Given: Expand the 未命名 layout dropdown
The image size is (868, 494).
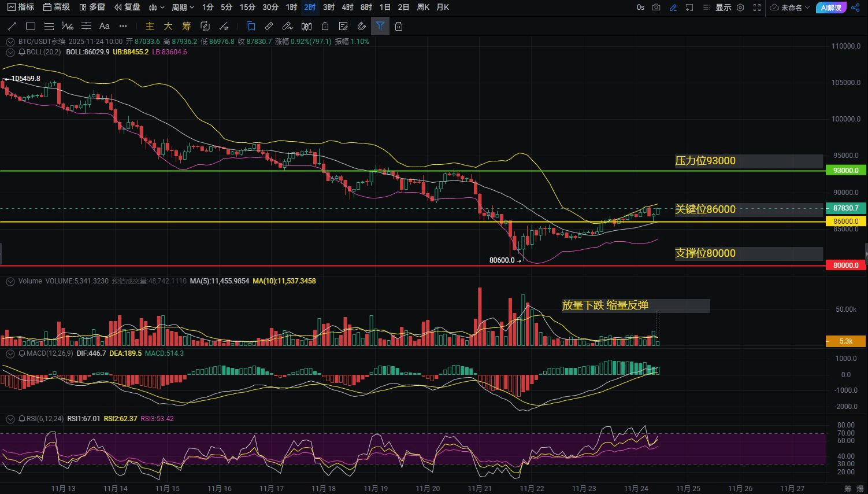Looking at the screenshot, I should [x=790, y=8].
